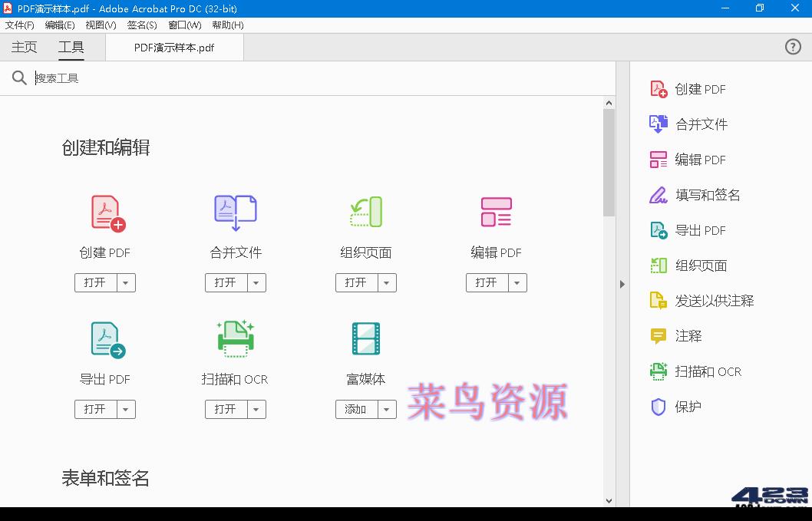Screen dimensions: 812x521
Task: Open the 组织页面 tool icon
Action: pyautogui.click(x=365, y=213)
